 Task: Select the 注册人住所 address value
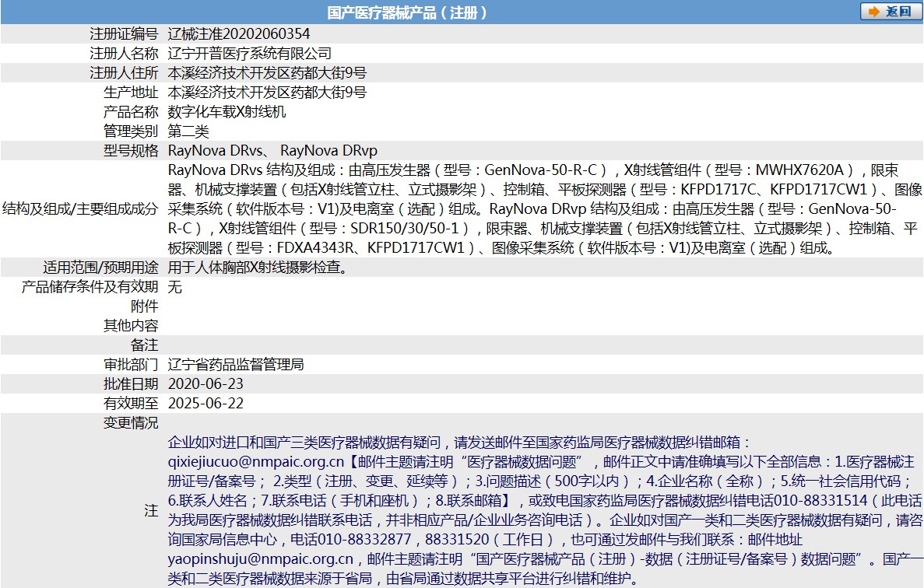click(267, 73)
